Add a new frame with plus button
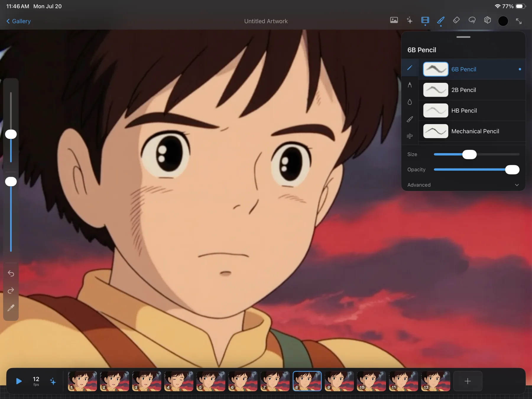The height and width of the screenshot is (399, 532). tap(468, 381)
